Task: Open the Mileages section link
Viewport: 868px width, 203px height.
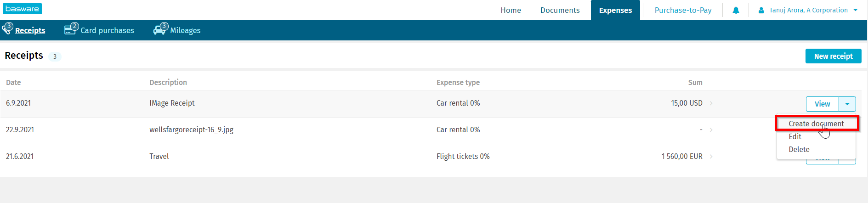Action: pyautogui.click(x=185, y=30)
